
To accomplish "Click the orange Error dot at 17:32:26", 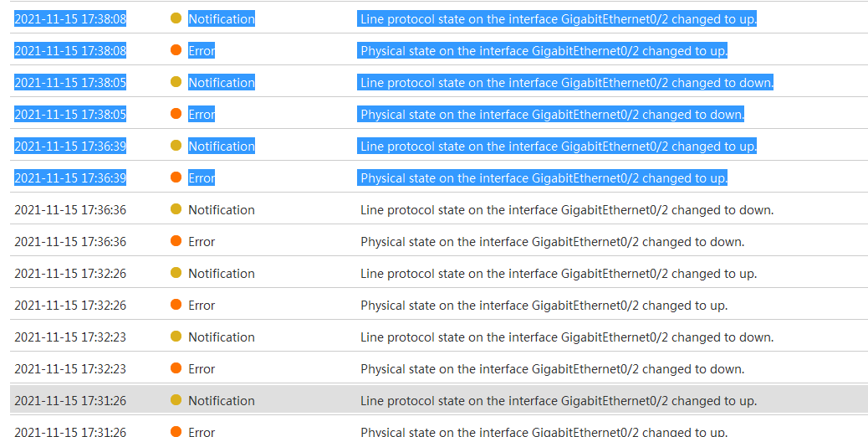I will pyautogui.click(x=176, y=305).
